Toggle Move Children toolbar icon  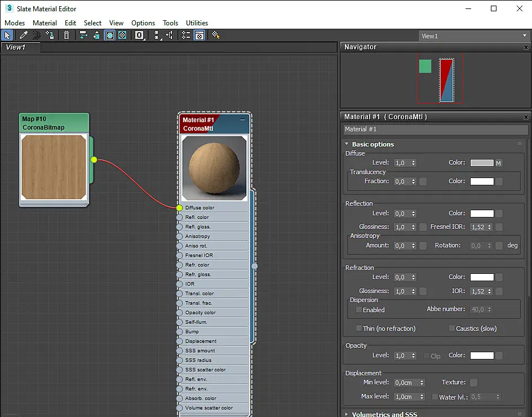tap(83, 35)
